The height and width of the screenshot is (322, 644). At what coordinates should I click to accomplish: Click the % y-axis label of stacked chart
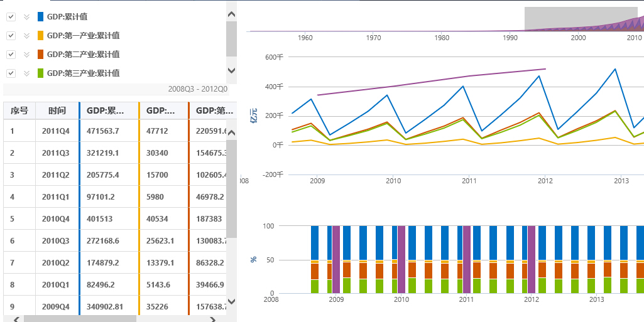click(253, 259)
